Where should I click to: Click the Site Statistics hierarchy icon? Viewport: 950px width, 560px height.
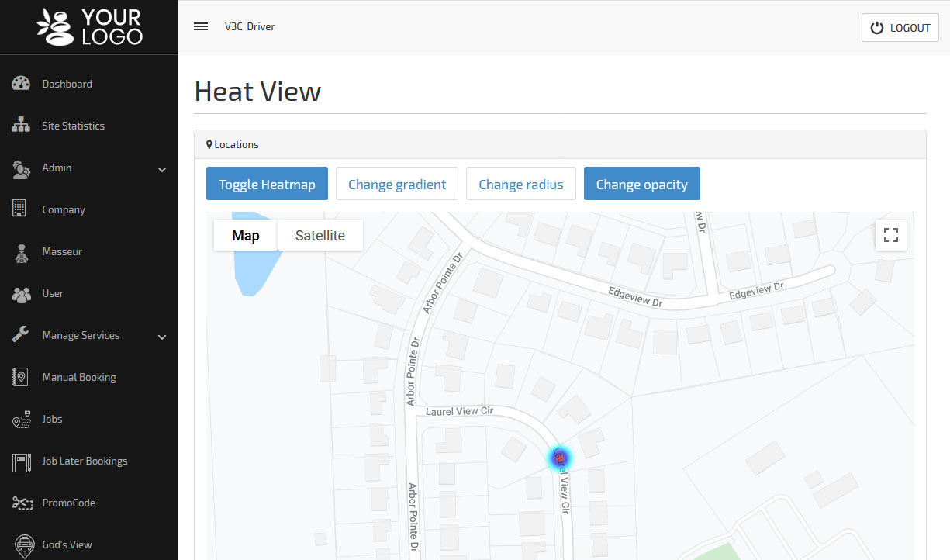point(21,126)
